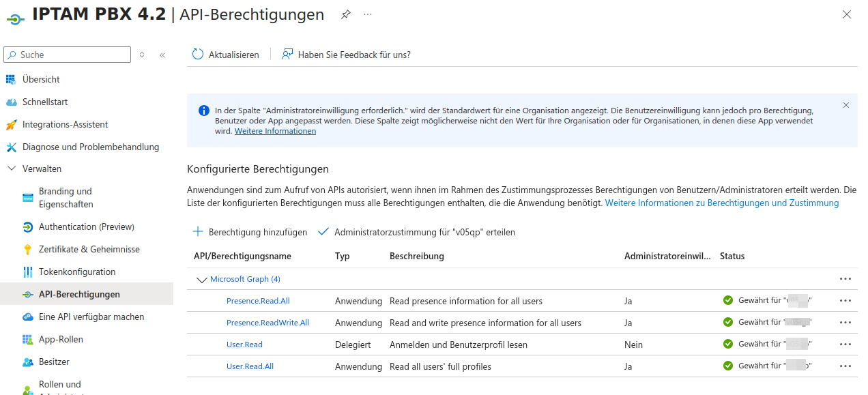Click Berechtigung hinzufügen
The width and height of the screenshot is (868, 395).
pyautogui.click(x=250, y=232)
